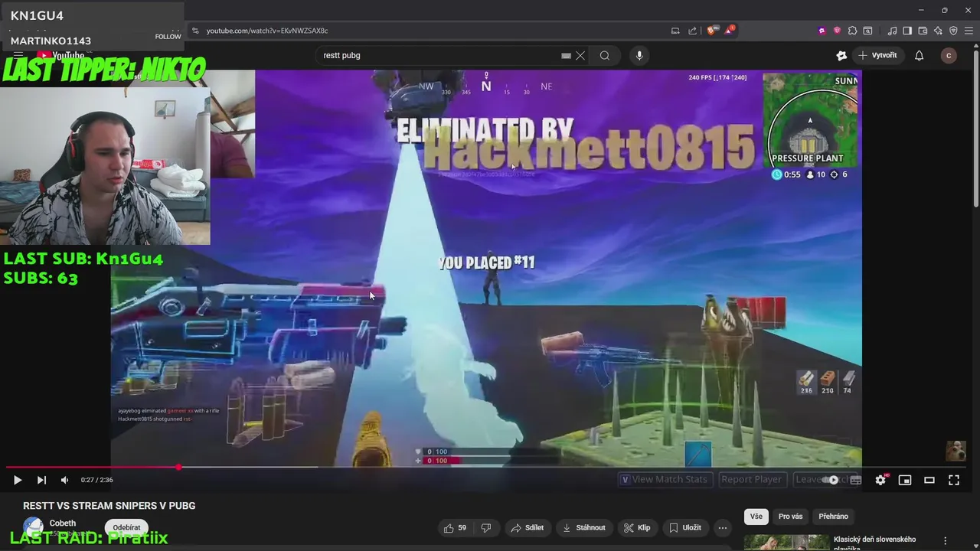
Task: Play the YouTube video
Action: coord(17,480)
